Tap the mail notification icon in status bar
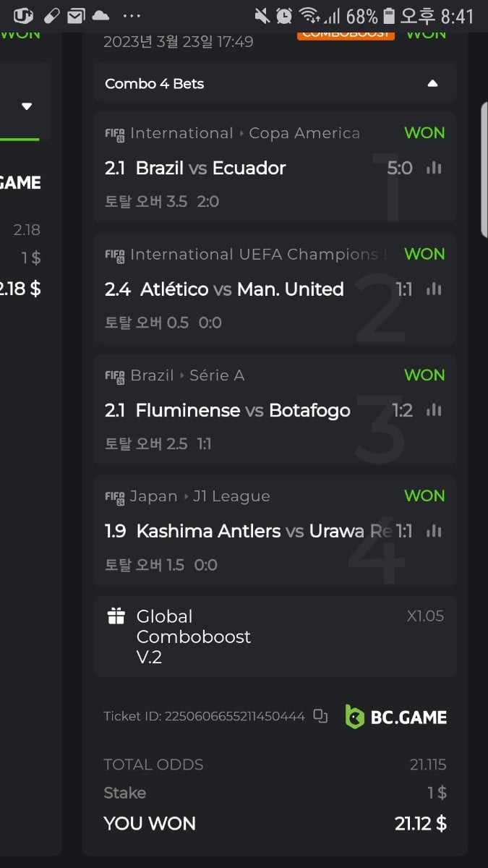Viewport: 488px width, 868px height. [x=75, y=15]
